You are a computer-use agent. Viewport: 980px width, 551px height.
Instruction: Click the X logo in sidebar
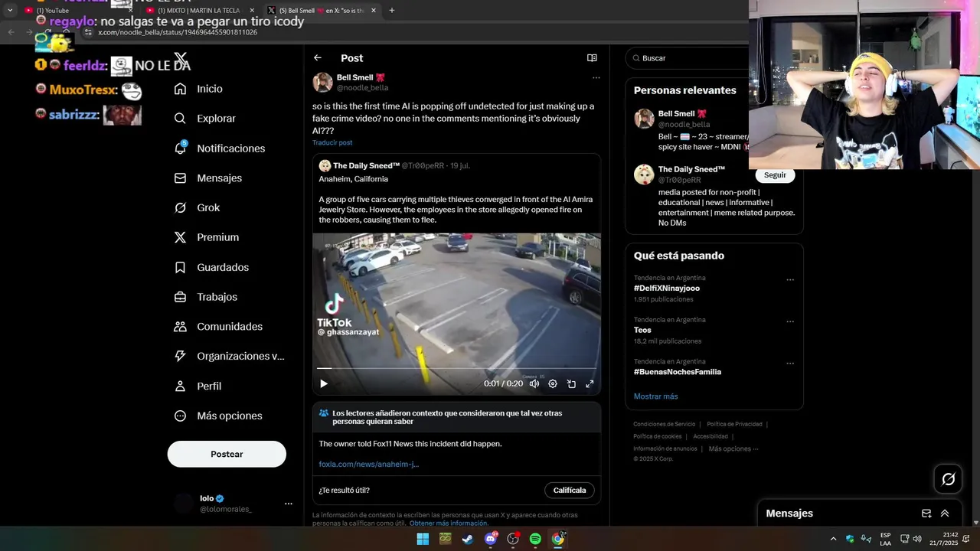181,58
